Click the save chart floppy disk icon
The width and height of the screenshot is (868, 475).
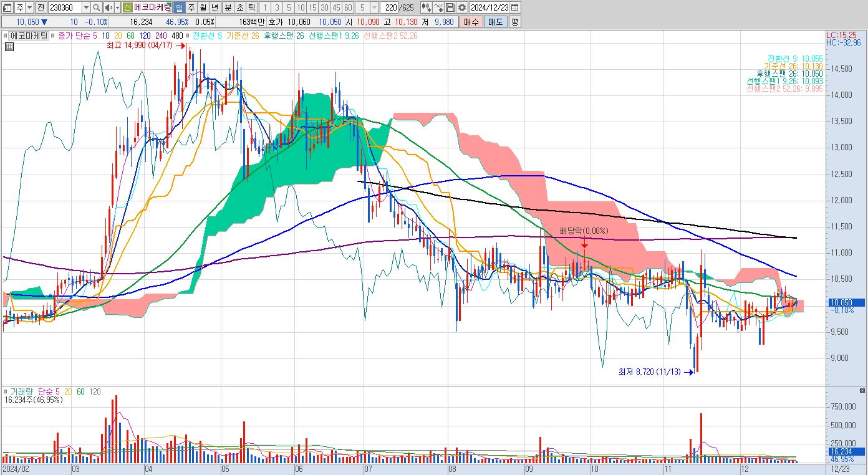tap(450, 7)
